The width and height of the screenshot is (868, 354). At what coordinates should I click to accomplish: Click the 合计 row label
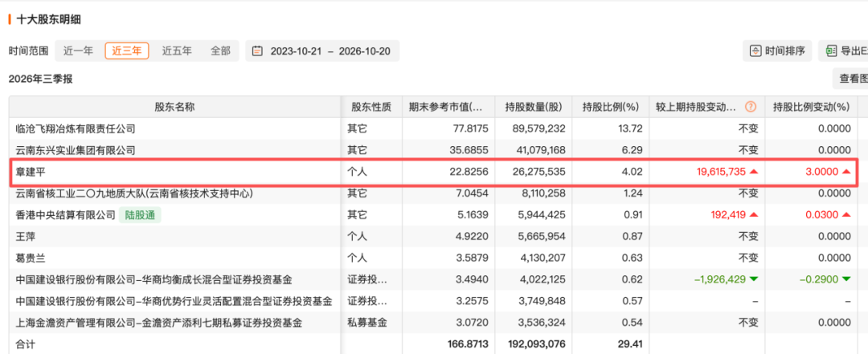pos(26,344)
